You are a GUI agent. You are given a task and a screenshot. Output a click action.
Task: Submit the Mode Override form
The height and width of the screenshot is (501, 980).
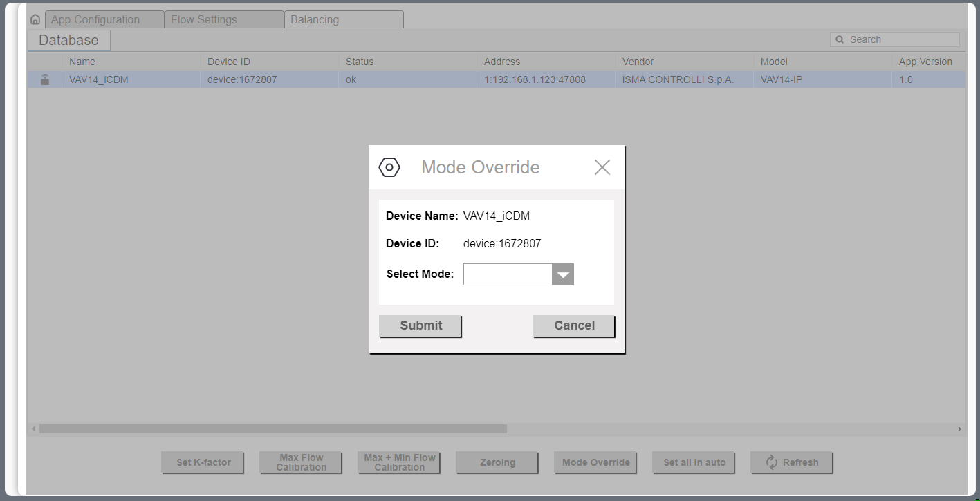[x=420, y=325]
